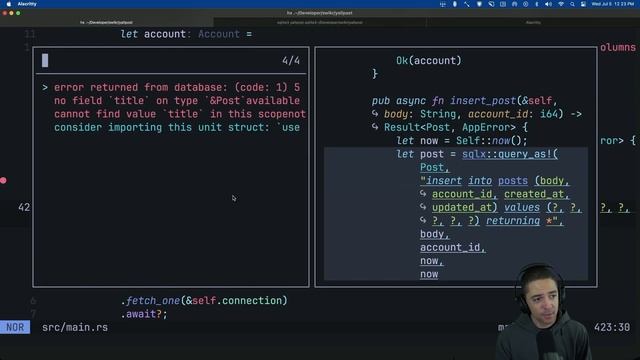640x360 pixels.
Task: Click 'sqlx::query_as!(' in preview
Action: coord(510,154)
